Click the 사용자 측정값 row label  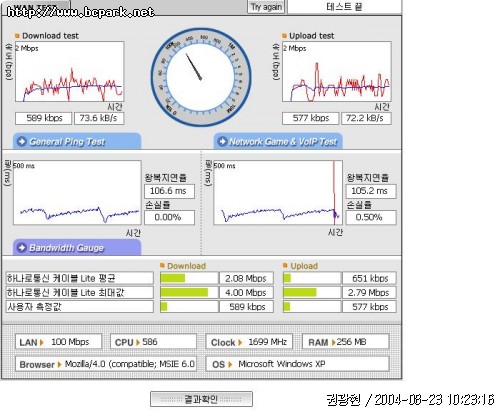(80, 307)
